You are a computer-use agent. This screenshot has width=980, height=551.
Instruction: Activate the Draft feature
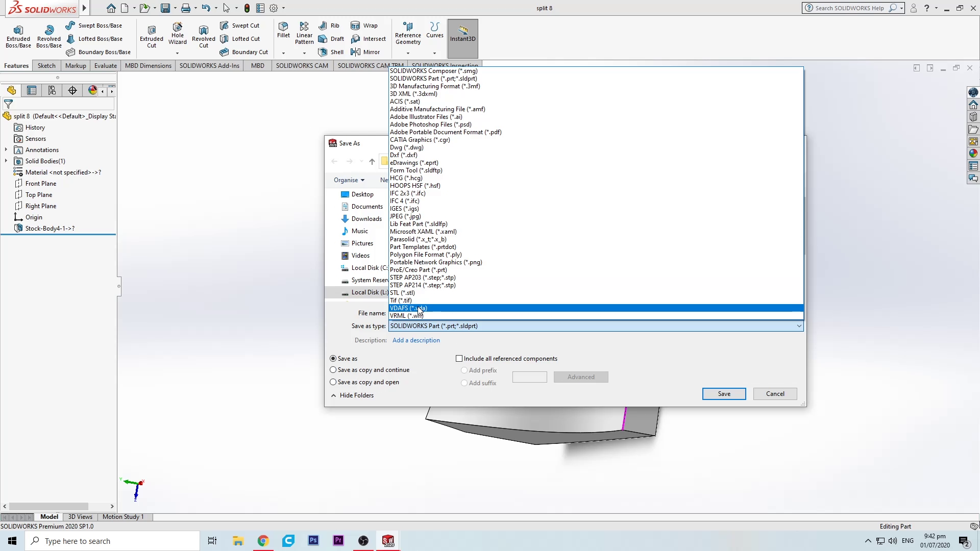coord(331,39)
